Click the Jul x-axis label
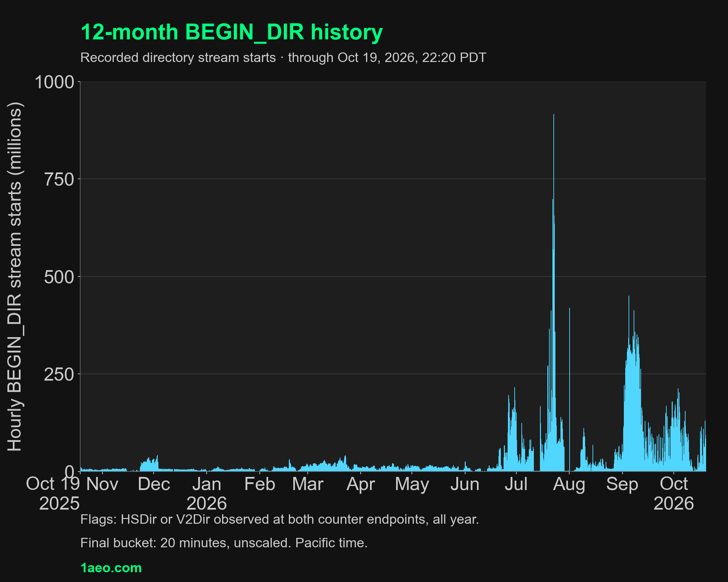Image resolution: width=728 pixels, height=582 pixels. click(516, 484)
